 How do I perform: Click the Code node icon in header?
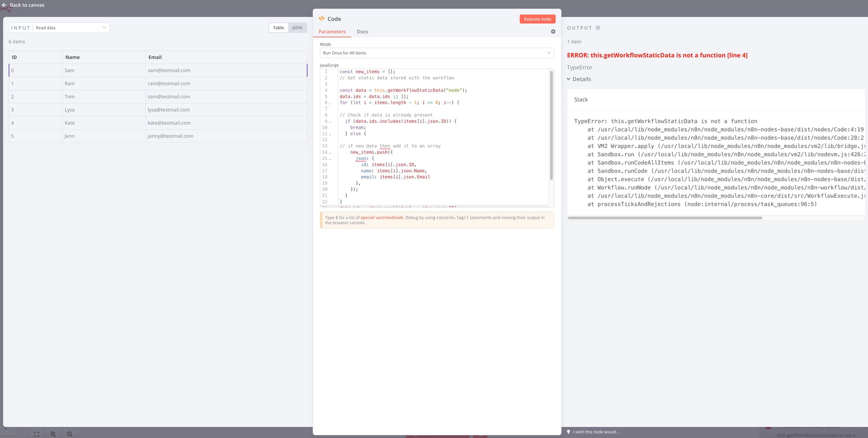[321, 19]
